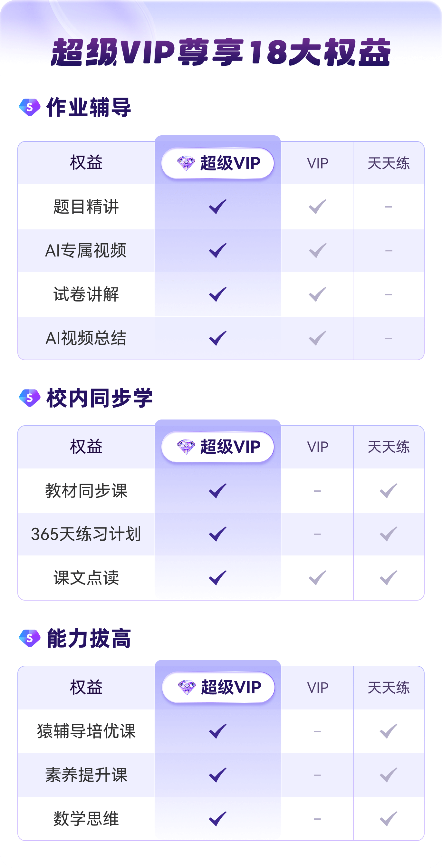Click the VIP dash mark in 教材同步课 row
Image resolution: width=442 pixels, height=868 pixels.
click(x=317, y=491)
